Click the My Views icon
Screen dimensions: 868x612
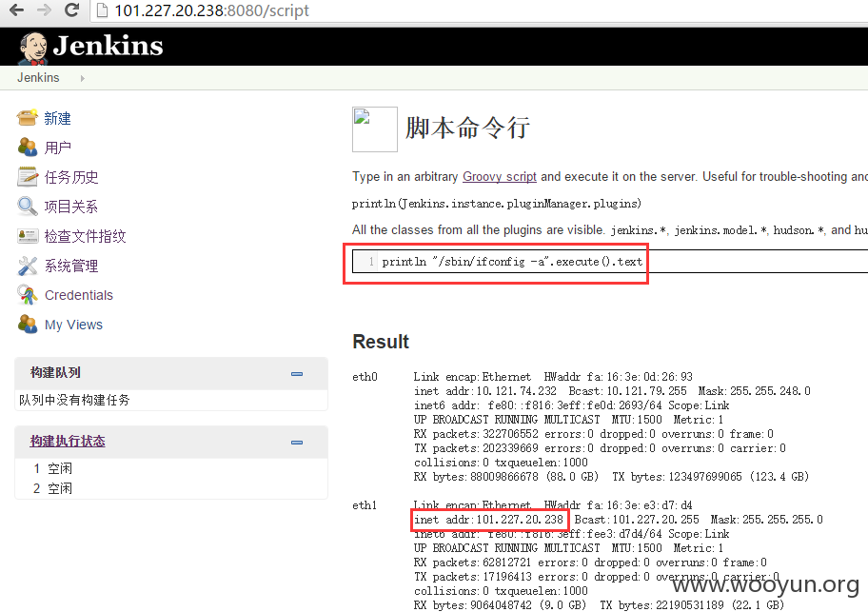click(27, 325)
